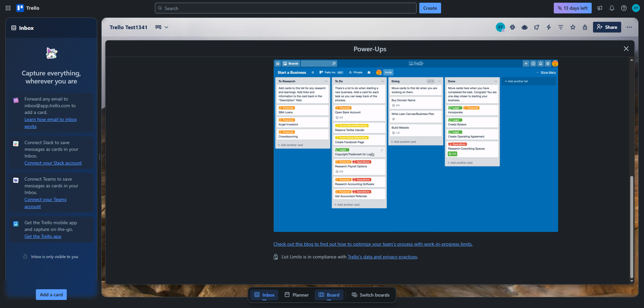Expand the board views chevron dropdown
The height and width of the screenshot is (308, 644).
[x=166, y=27]
